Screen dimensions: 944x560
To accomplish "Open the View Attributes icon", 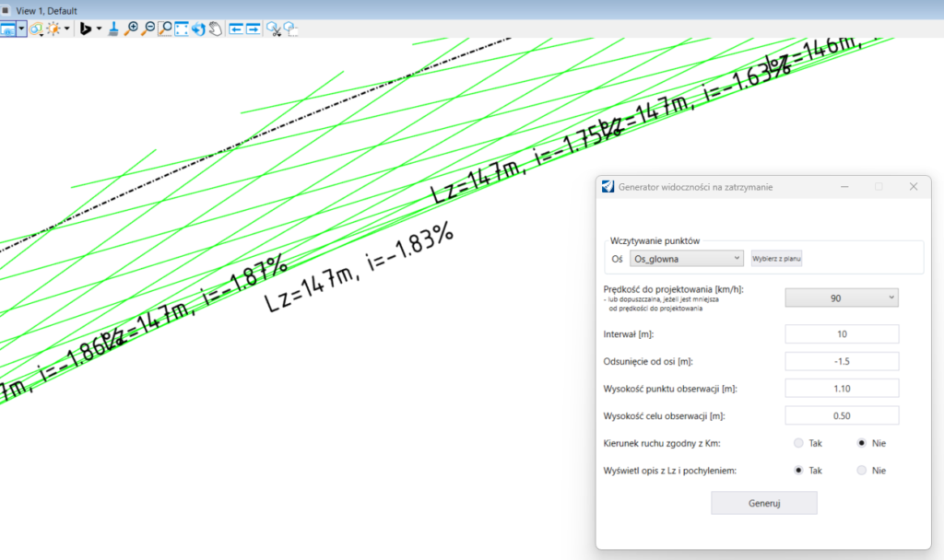I will pyautogui.click(x=8, y=29).
